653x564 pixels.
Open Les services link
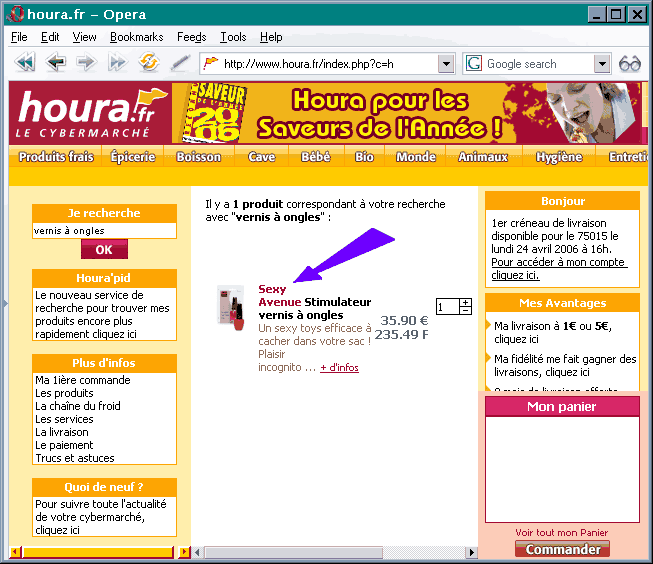point(64,419)
